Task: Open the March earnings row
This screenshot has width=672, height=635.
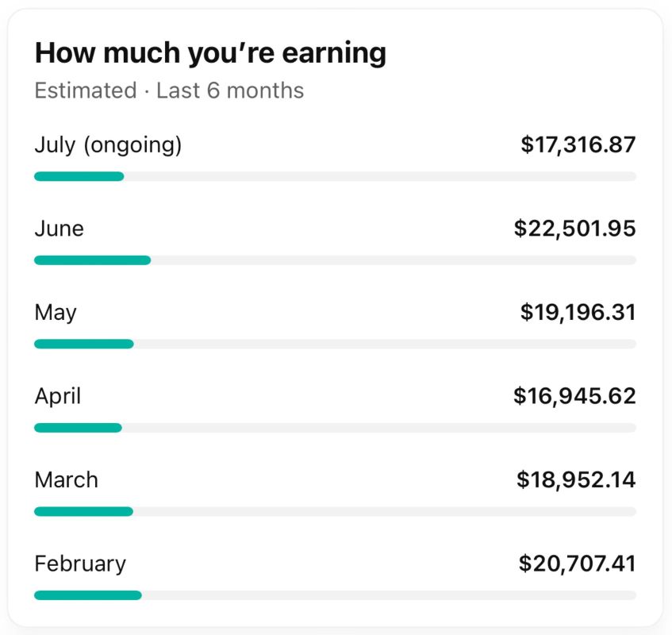Action: point(67,479)
